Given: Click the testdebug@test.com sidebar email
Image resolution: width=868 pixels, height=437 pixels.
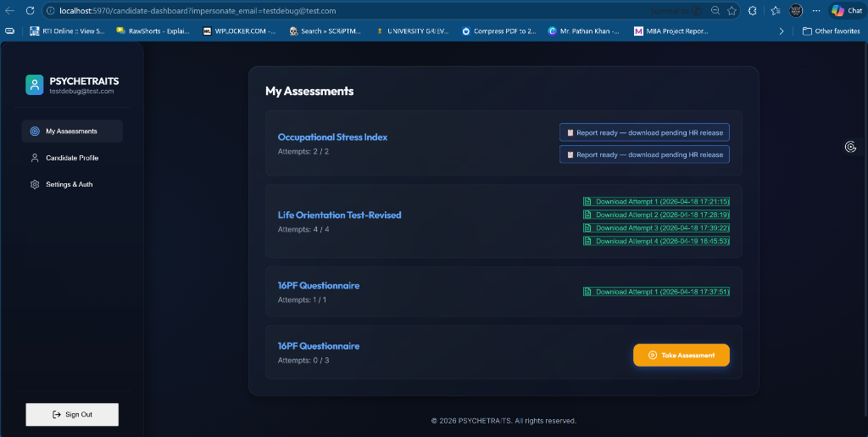Looking at the screenshot, I should click(81, 92).
